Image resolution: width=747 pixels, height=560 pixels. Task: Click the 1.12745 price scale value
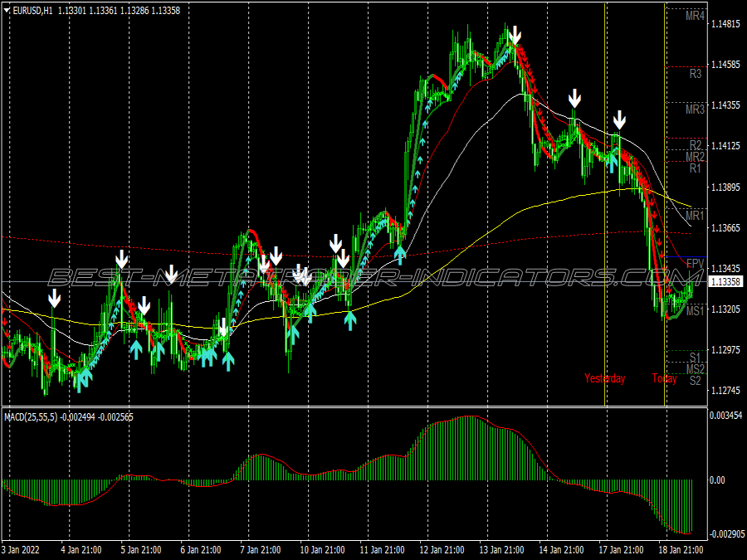click(x=725, y=391)
